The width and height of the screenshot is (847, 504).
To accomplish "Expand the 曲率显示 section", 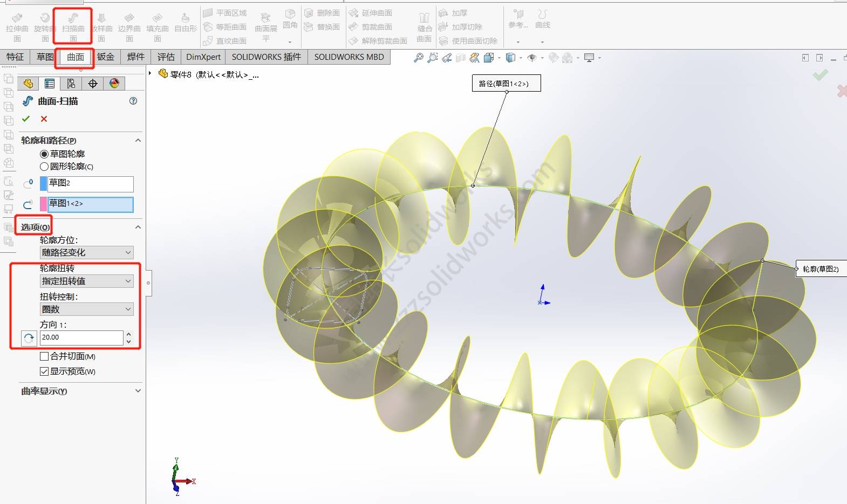I will pyautogui.click(x=138, y=391).
